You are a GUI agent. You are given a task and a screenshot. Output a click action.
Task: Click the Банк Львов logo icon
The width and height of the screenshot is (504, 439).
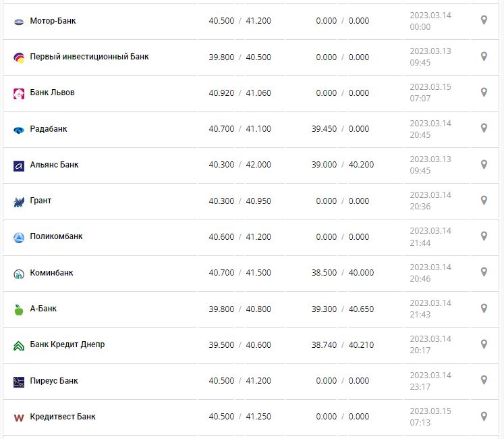[x=19, y=93]
